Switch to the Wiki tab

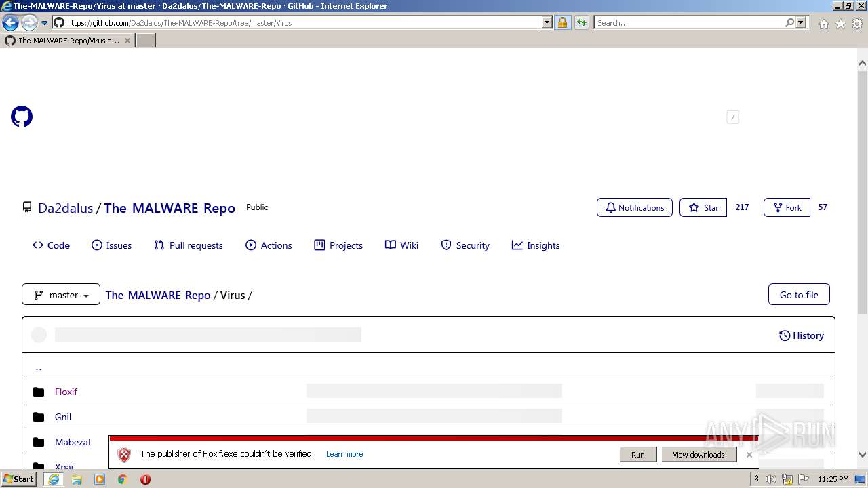pos(402,245)
